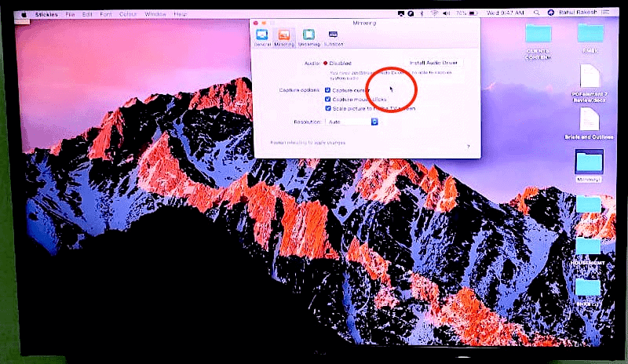Toggle the Capture cursor checkbox
This screenshot has height=364, width=628.
327,90
